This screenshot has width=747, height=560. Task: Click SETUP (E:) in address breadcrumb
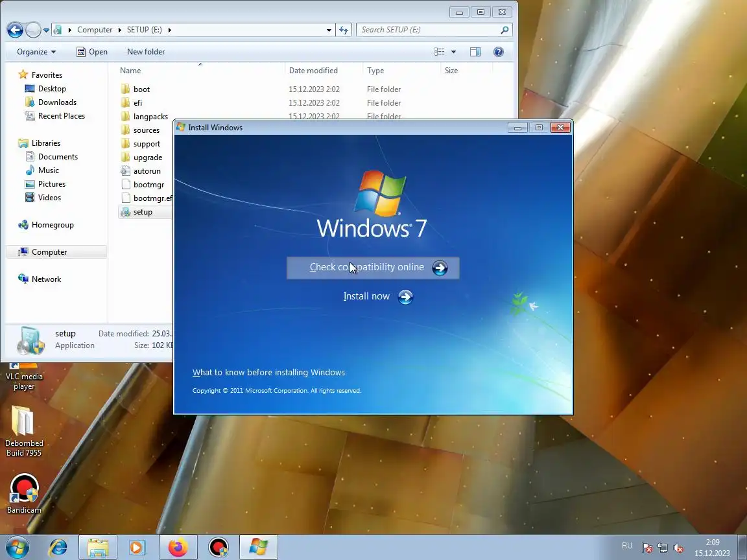click(x=145, y=30)
